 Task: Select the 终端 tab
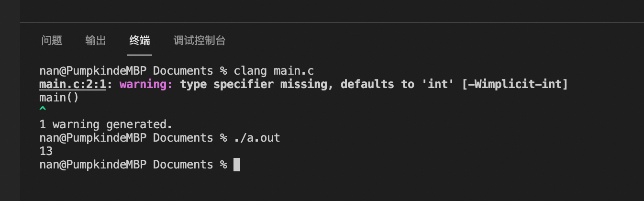pyautogui.click(x=140, y=41)
